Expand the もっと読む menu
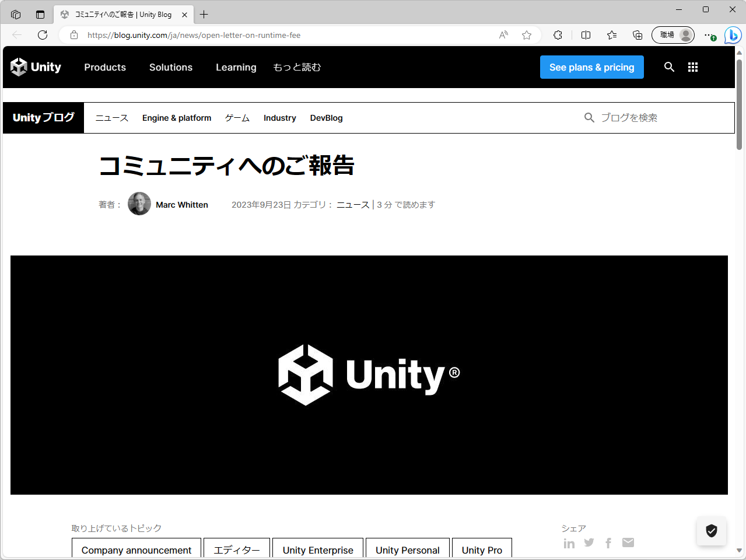 pyautogui.click(x=296, y=67)
